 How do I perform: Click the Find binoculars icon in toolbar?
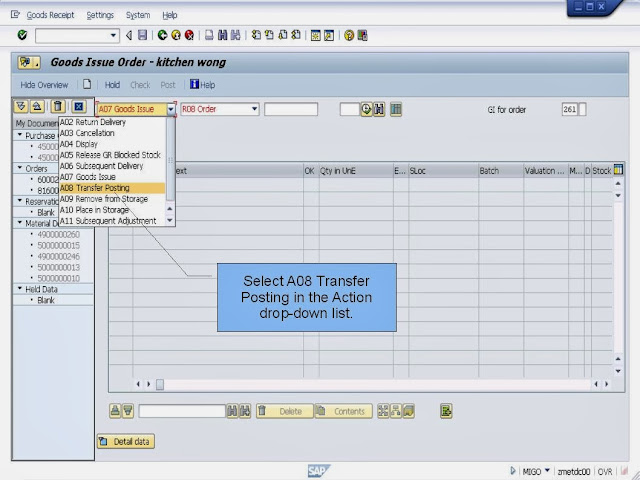[x=222, y=36]
